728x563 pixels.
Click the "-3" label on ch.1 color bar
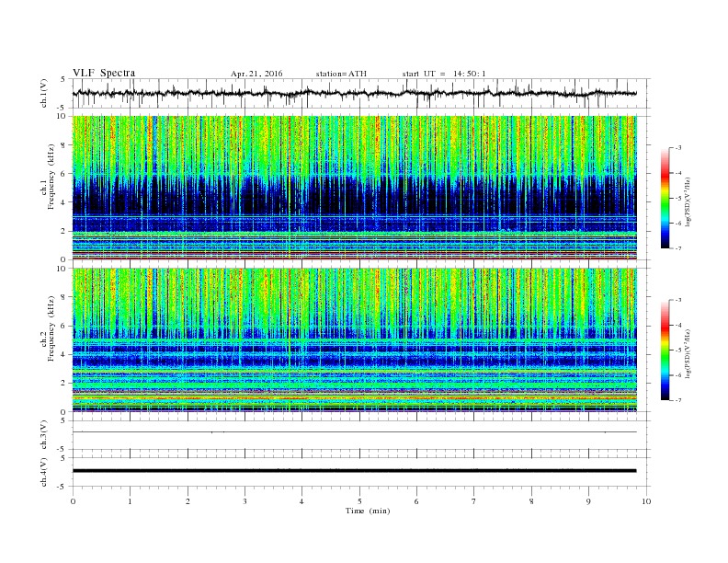click(x=678, y=148)
